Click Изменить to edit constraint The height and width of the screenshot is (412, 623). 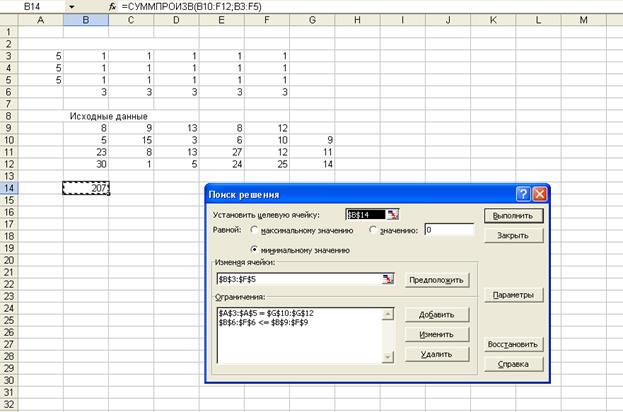point(437,335)
